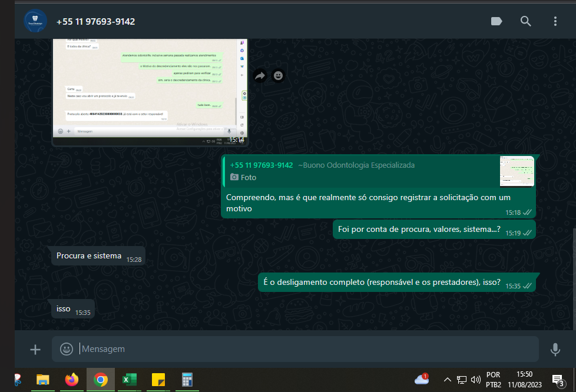Screen dimensions: 576x392
Task: Click the label tag icon in chat header
Action: point(496,21)
